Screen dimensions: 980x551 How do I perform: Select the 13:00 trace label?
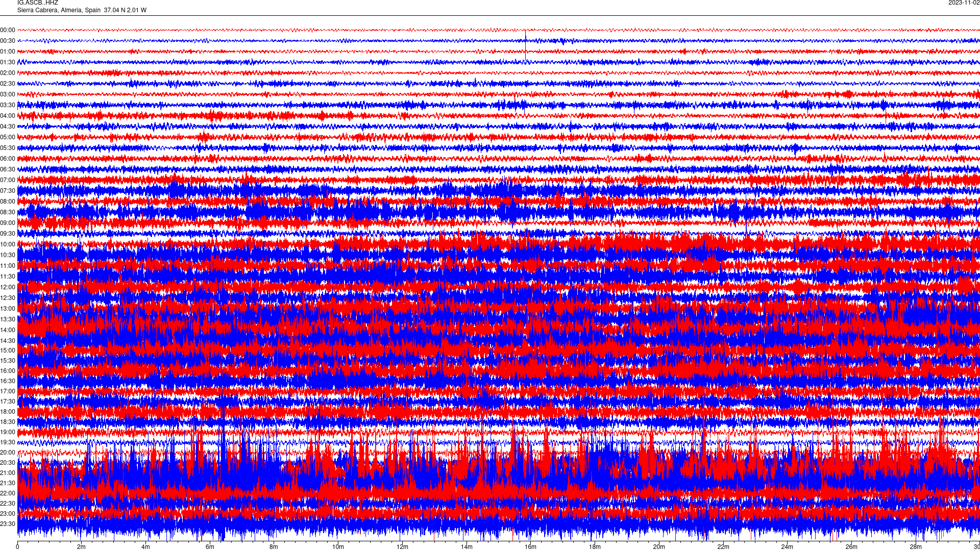(8, 309)
